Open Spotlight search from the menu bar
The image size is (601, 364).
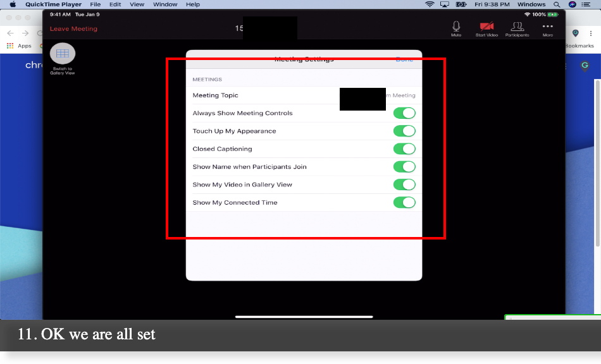pos(557,4)
